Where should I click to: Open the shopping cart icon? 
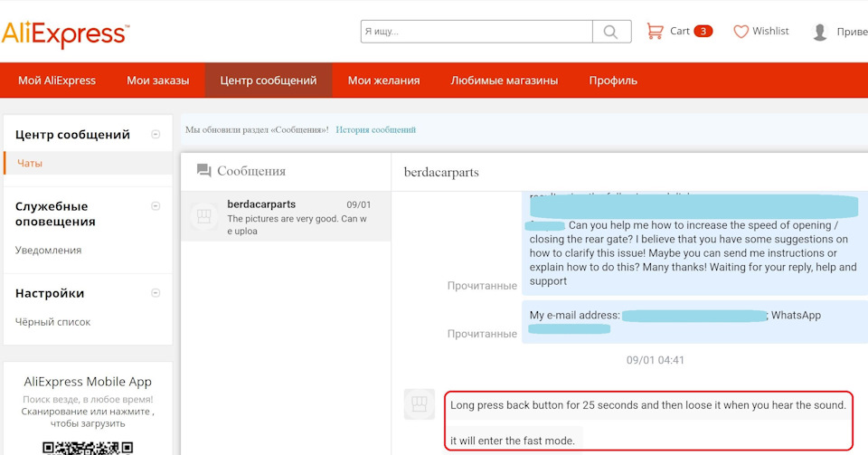pyautogui.click(x=655, y=31)
